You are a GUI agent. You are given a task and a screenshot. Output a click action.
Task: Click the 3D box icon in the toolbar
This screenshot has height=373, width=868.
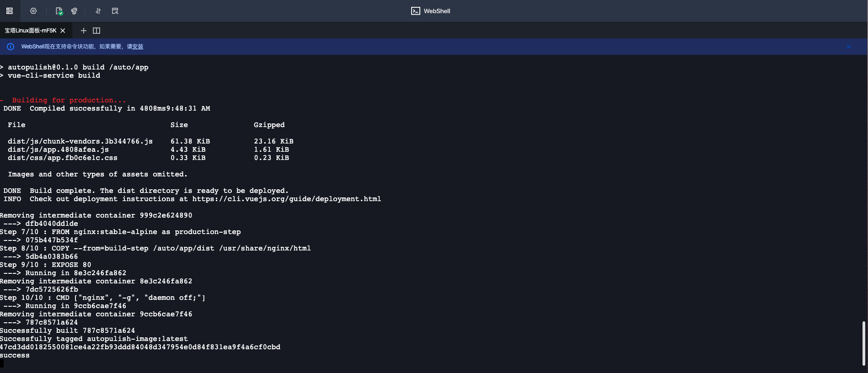[x=74, y=11]
